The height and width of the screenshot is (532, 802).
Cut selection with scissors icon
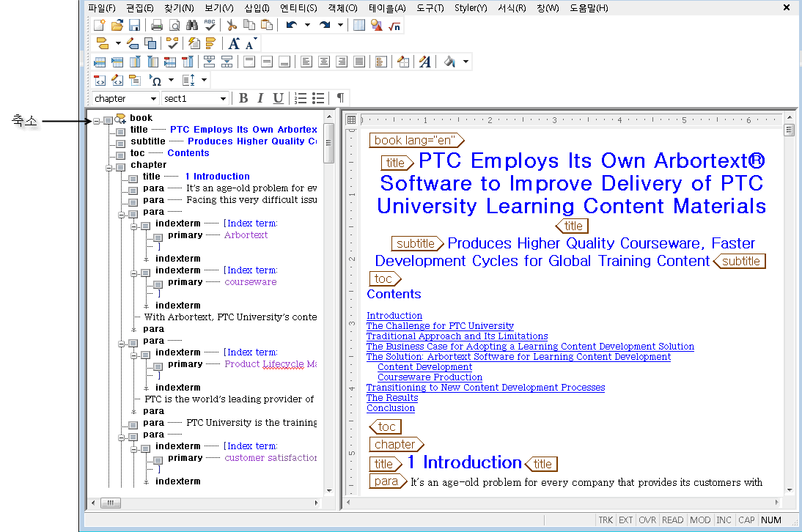pyautogui.click(x=232, y=25)
